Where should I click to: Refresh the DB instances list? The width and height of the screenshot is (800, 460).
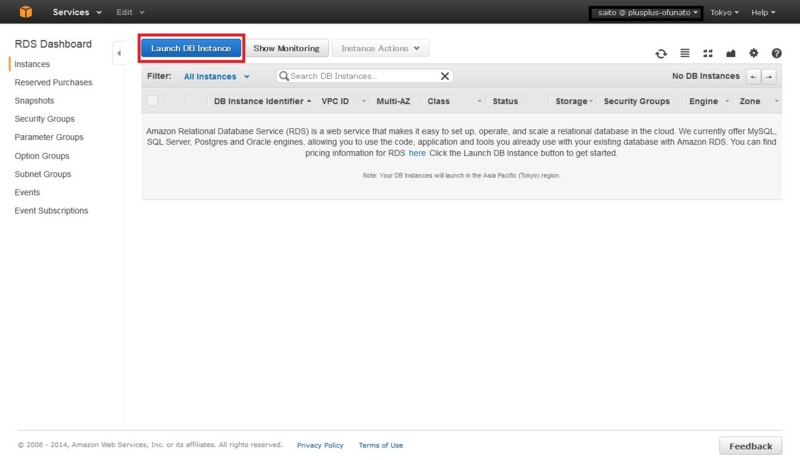pos(661,54)
